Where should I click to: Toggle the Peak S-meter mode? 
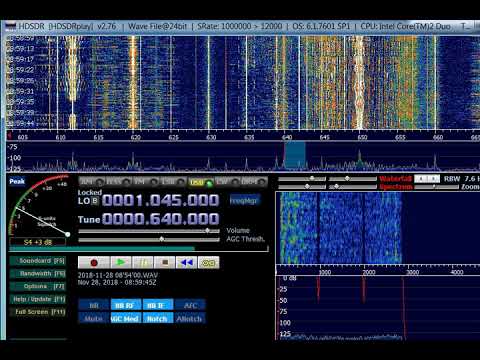17,181
